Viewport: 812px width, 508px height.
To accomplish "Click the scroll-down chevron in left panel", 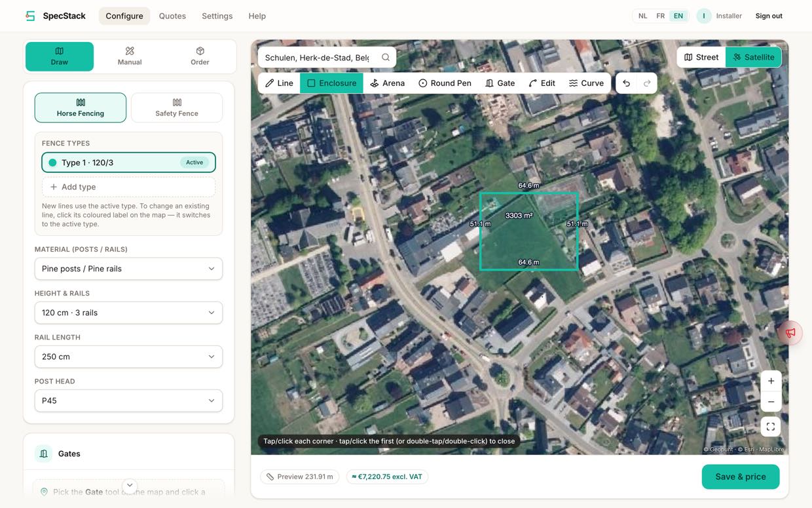I will tap(130, 485).
